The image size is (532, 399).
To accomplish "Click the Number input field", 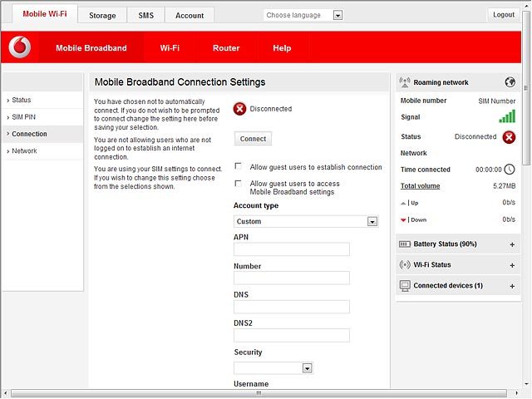I will pyautogui.click(x=292, y=278).
